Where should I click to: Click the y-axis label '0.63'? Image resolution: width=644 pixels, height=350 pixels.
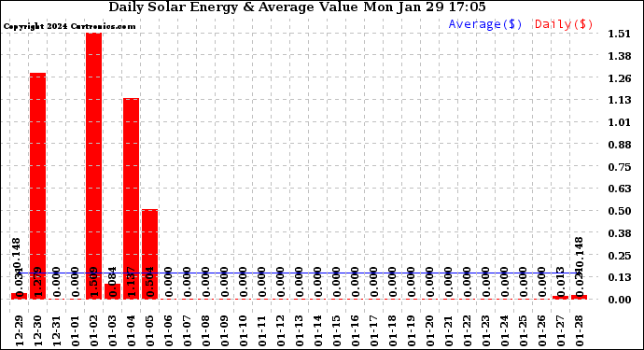click(x=620, y=189)
